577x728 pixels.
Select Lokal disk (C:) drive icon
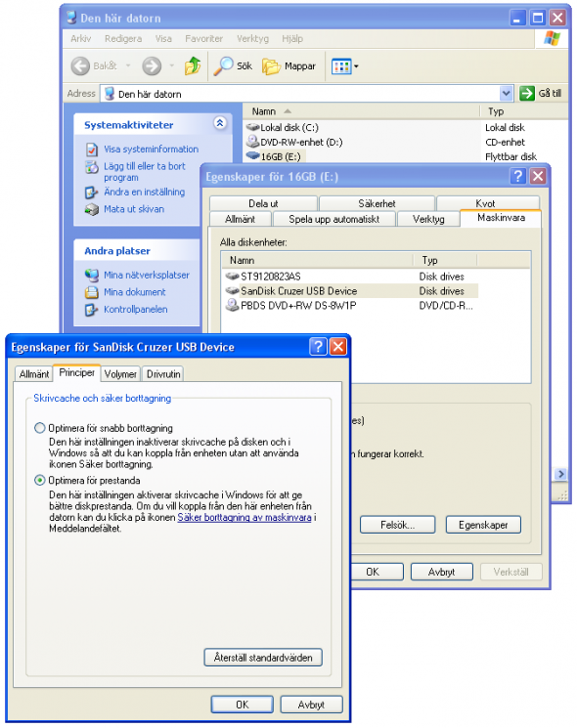(x=252, y=127)
